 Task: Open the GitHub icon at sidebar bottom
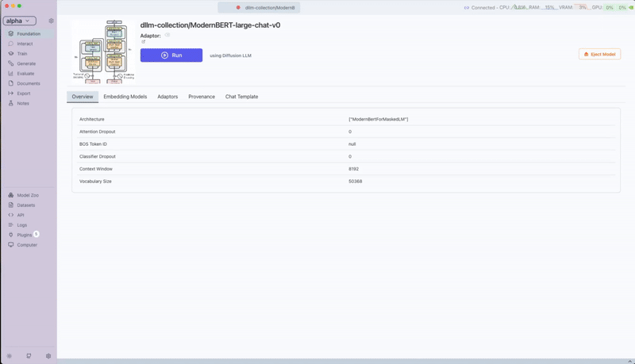(x=29, y=356)
